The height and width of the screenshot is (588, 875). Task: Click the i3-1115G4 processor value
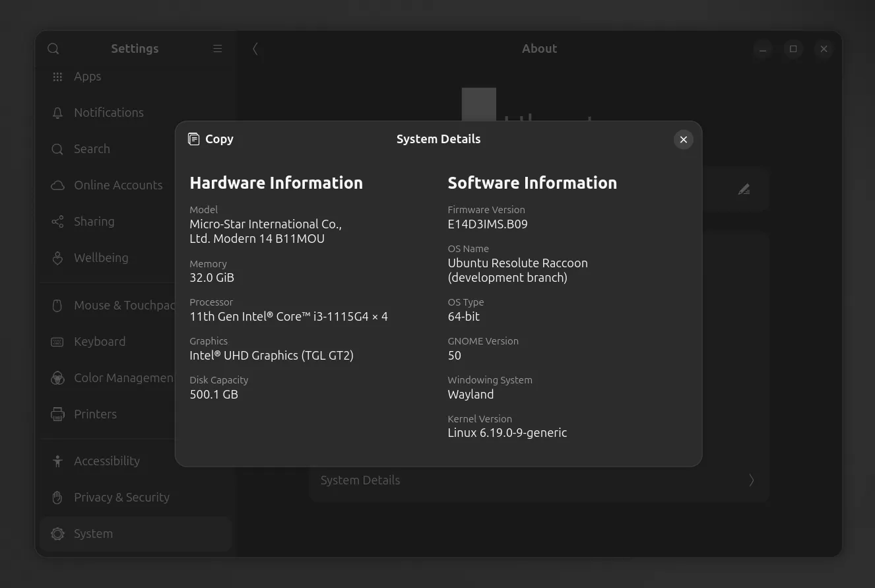288,317
